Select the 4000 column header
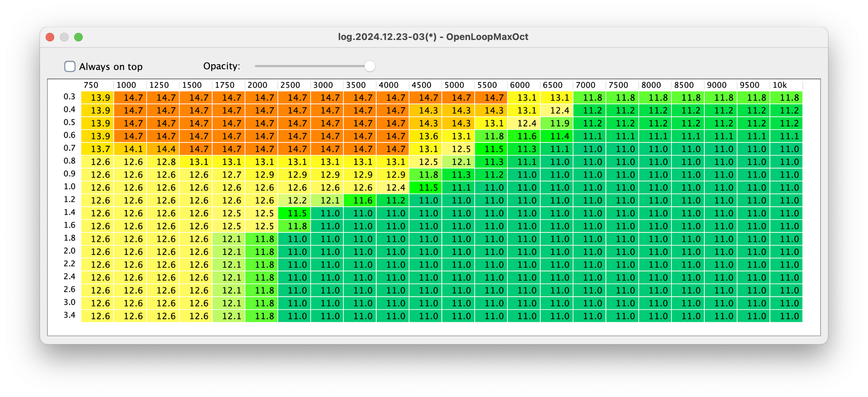The width and height of the screenshot is (868, 397). tap(392, 85)
